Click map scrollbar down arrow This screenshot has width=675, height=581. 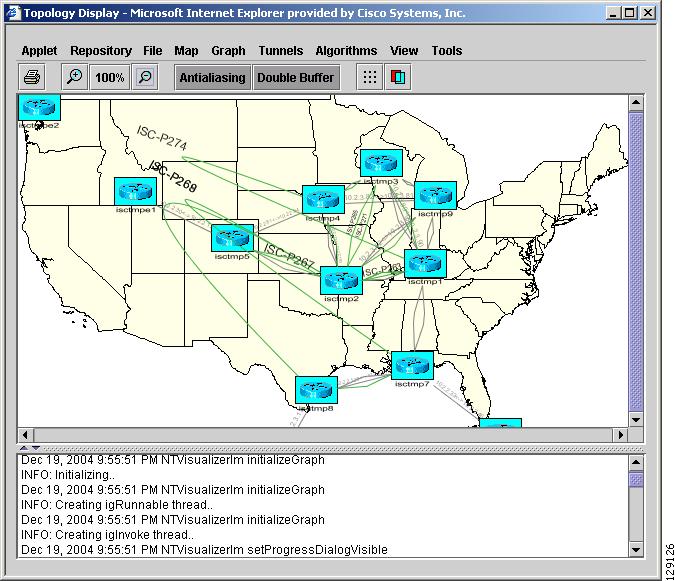(636, 420)
